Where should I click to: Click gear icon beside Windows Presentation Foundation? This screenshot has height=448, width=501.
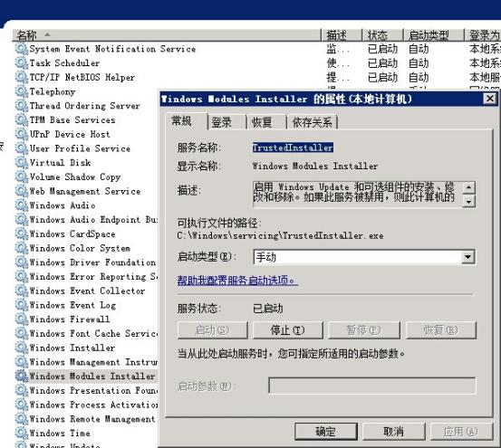tap(22, 390)
